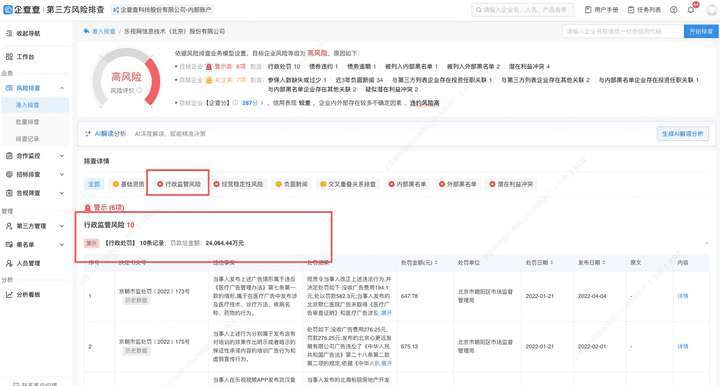This screenshot has height=386, width=720.
Task: Expand the 招标排查 sidebar chevron
Action: click(62, 174)
